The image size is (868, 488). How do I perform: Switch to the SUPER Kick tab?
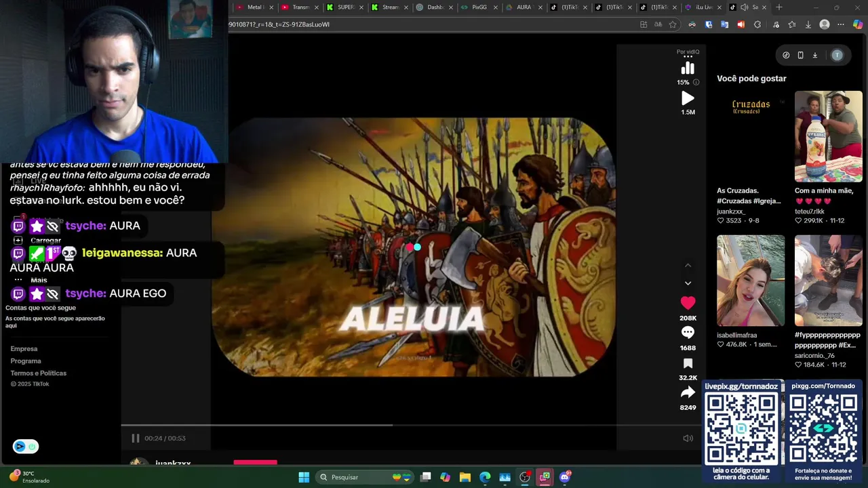coord(344,7)
